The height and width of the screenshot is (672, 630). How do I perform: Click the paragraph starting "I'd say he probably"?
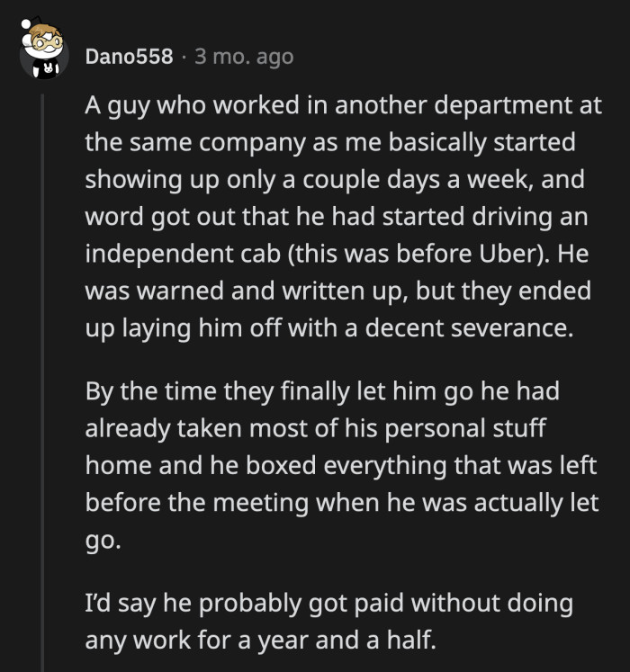pyautogui.click(x=328, y=621)
